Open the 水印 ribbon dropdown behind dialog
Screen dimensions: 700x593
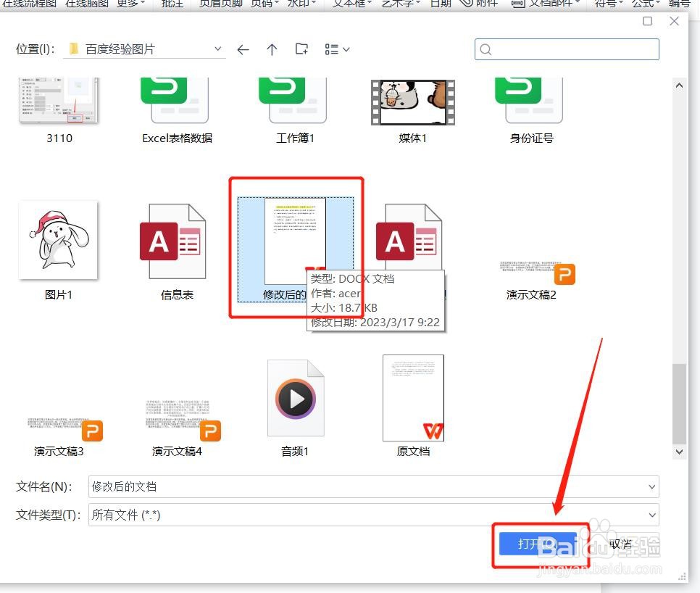(301, 4)
